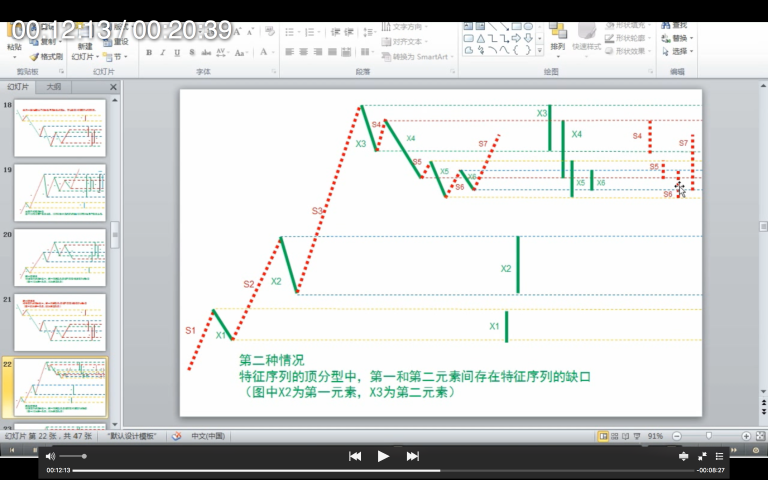This screenshot has height=480, width=768.
Task: Open the video player playlist menu icon
Action: 719,456
